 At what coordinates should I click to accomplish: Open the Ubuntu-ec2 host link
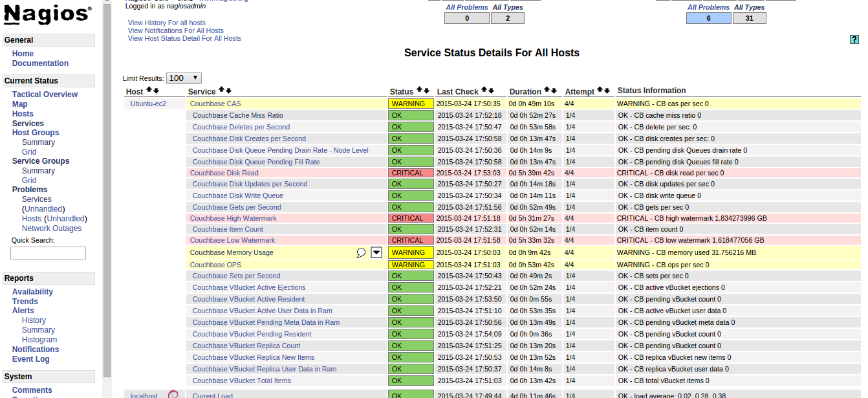click(148, 104)
